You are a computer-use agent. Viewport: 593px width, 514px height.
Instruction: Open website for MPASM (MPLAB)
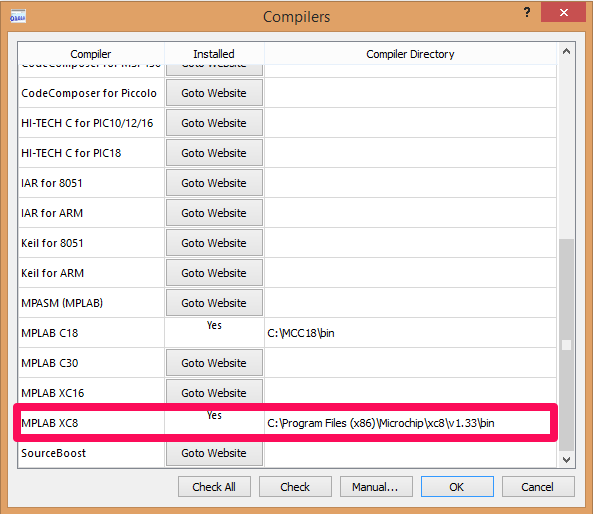click(x=214, y=303)
